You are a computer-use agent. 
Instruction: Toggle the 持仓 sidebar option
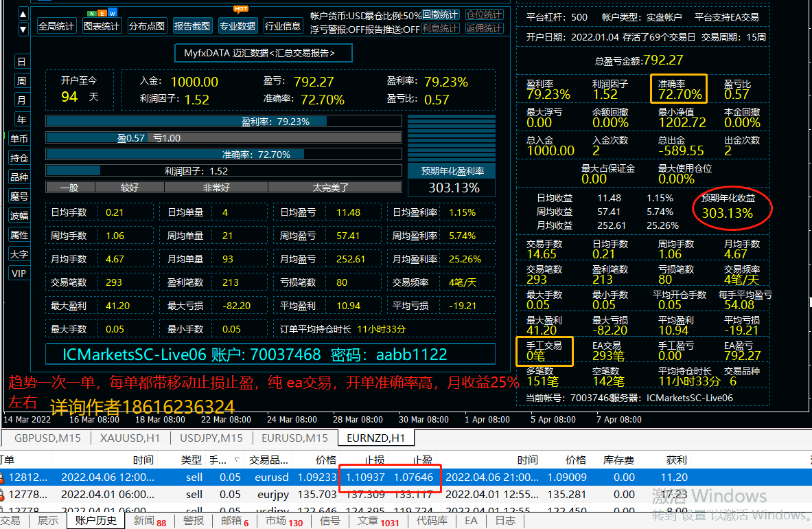click(x=19, y=158)
